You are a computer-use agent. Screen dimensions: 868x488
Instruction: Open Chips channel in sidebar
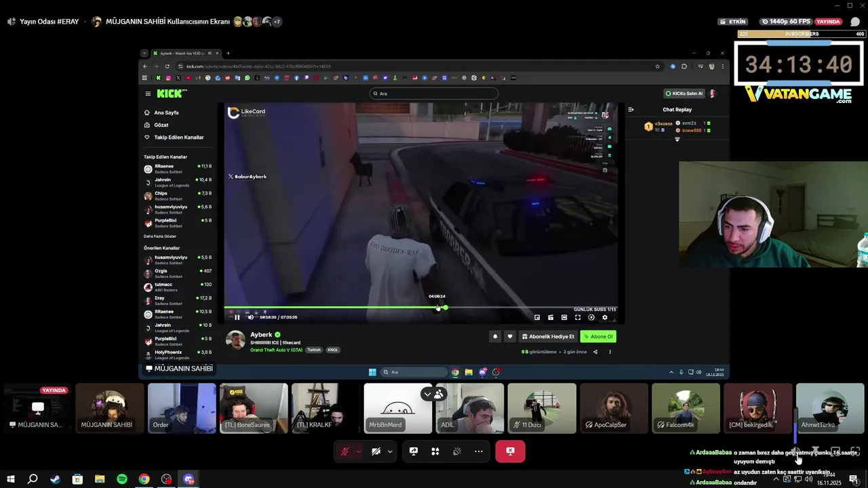(178, 195)
